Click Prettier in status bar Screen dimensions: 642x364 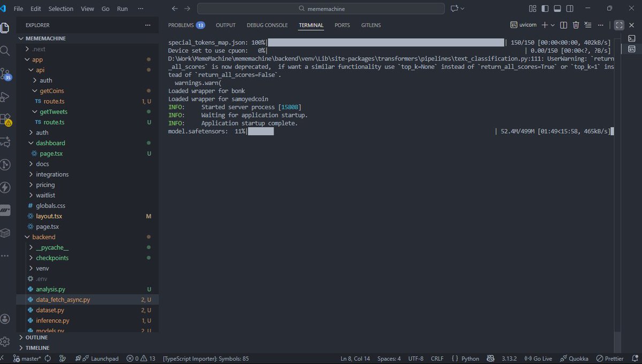point(609,359)
